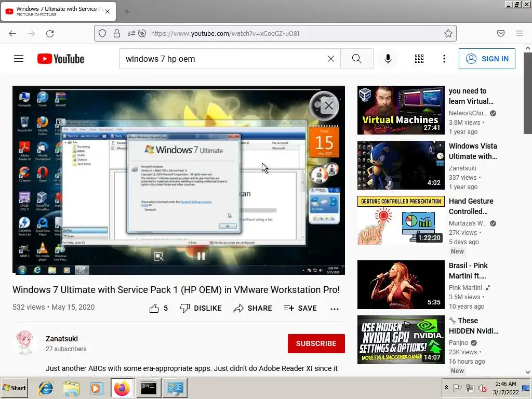532x399 pixels.
Task: Go back with the browser back arrow
Action: tap(12, 33)
